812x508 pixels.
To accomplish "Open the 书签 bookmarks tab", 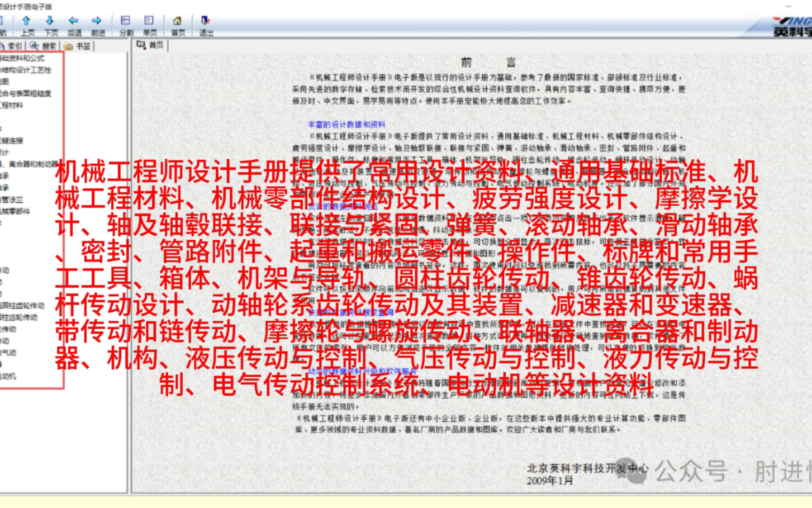I will pos(78,46).
